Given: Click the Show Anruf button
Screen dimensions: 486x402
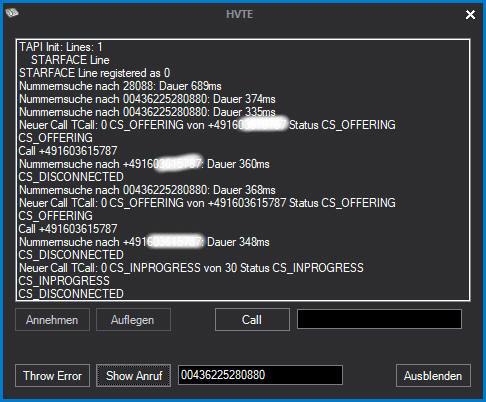Looking at the screenshot, I should click(x=133, y=376).
